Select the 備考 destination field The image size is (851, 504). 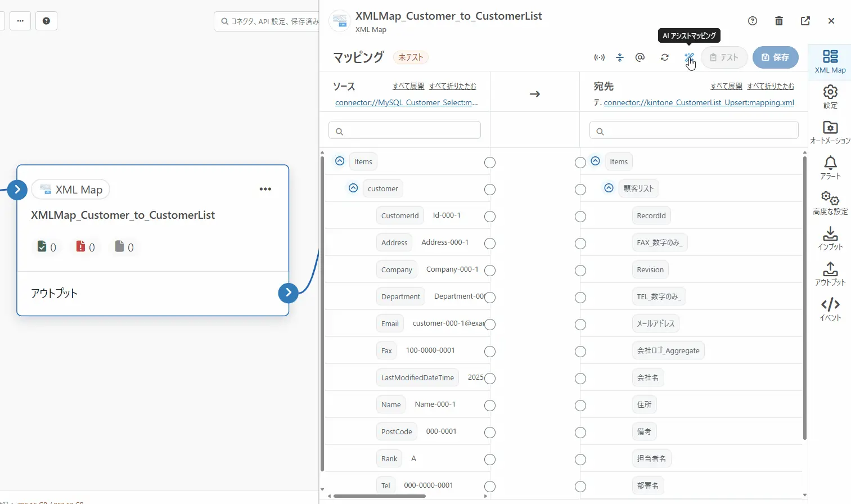pyautogui.click(x=644, y=431)
